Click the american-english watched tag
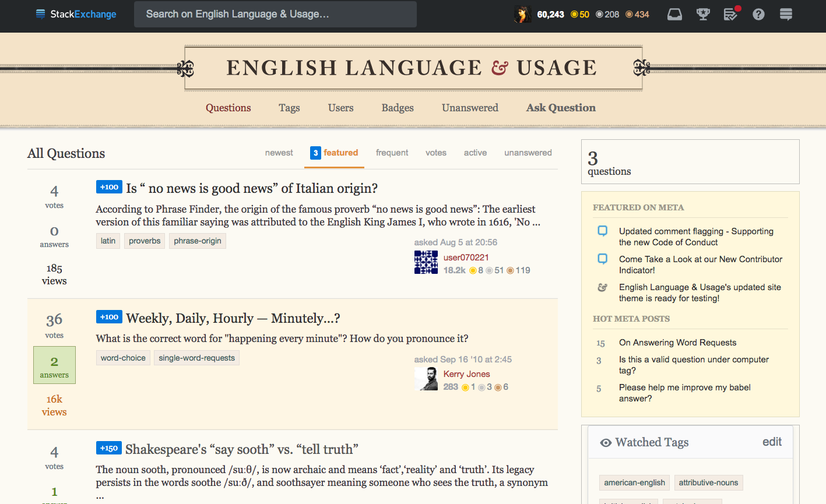The height and width of the screenshot is (504, 826). click(634, 482)
